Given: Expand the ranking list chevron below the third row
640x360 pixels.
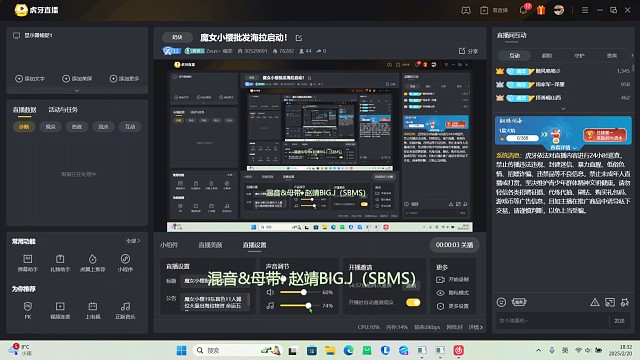Looking at the screenshot, I should click(563, 109).
